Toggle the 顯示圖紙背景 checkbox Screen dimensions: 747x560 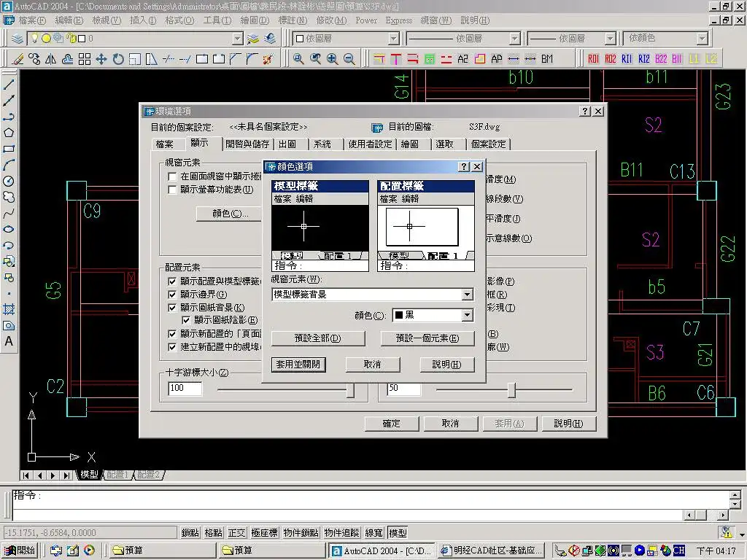pos(172,308)
